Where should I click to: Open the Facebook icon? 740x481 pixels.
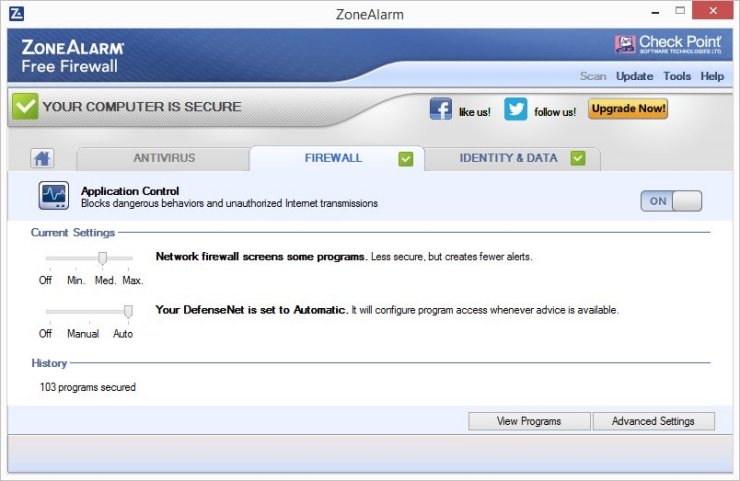click(x=441, y=109)
